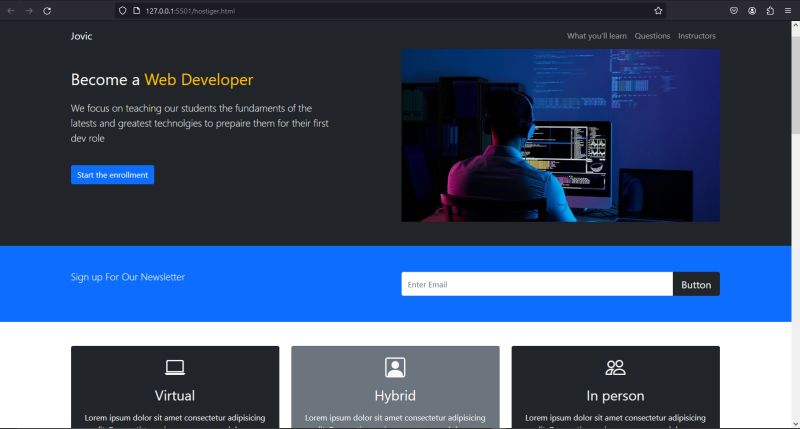Click the Sign up For Our Newsletter text
This screenshot has height=429, width=800.
click(x=128, y=277)
